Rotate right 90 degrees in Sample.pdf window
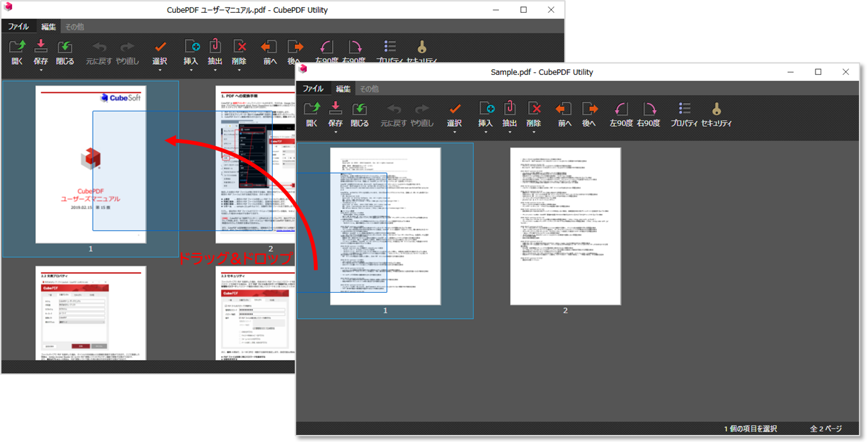 649,108
